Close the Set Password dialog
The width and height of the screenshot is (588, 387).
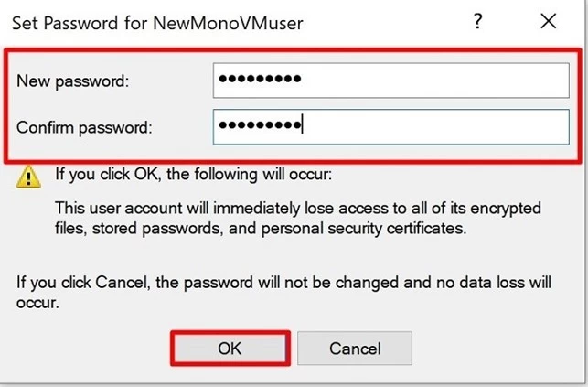[549, 21]
